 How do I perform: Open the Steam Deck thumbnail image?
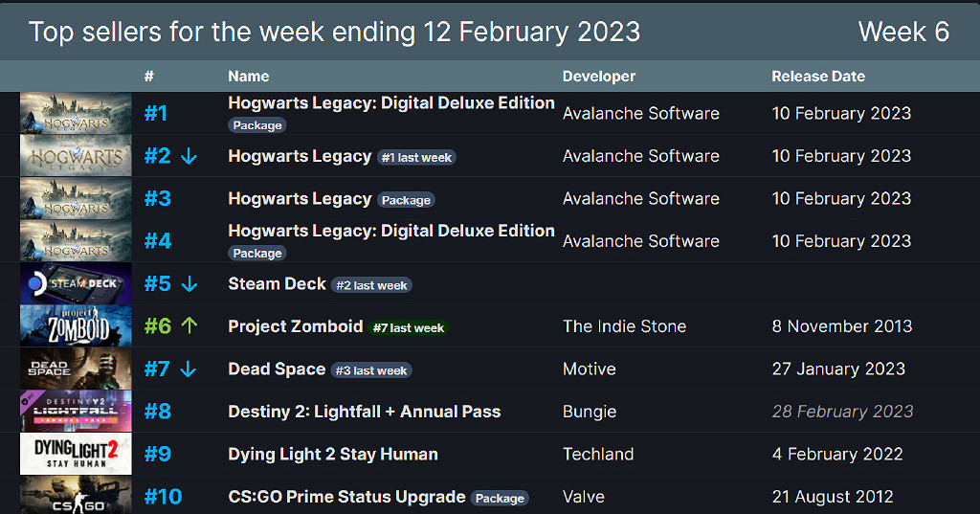tap(76, 284)
